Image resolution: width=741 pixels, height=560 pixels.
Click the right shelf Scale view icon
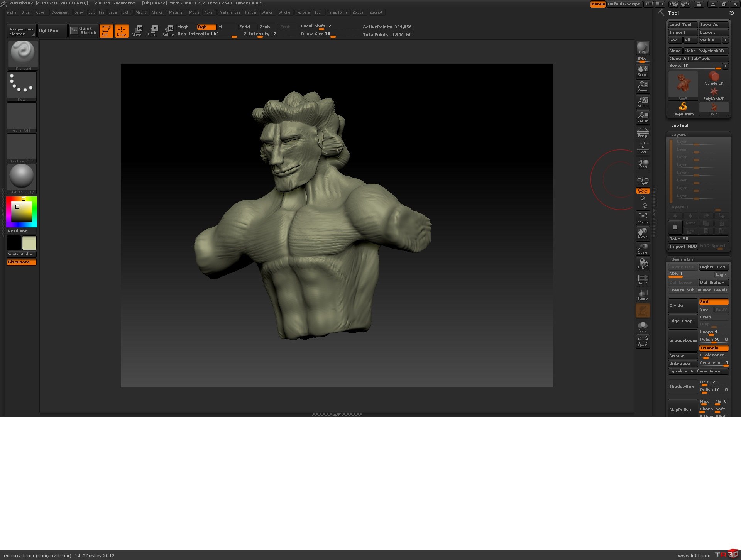point(643,249)
